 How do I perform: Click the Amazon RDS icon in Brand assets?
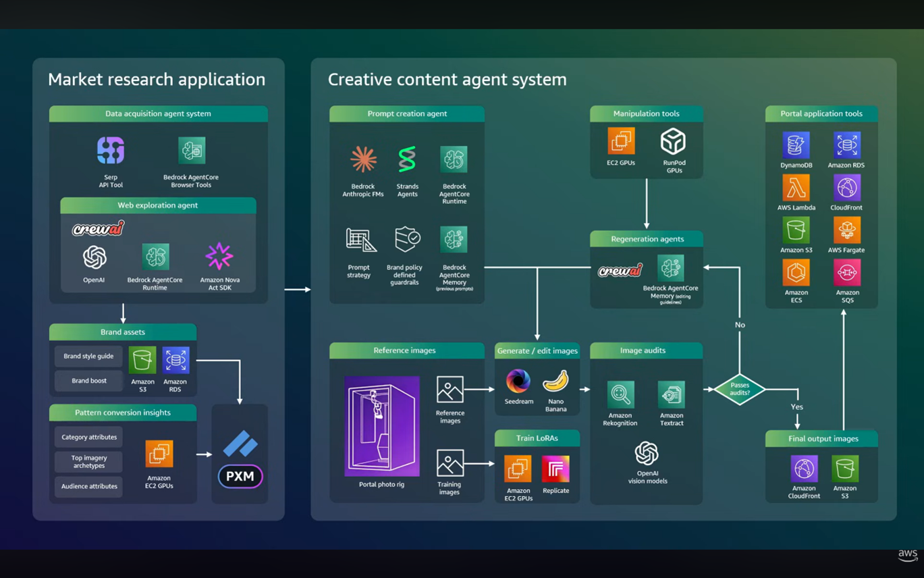[175, 360]
